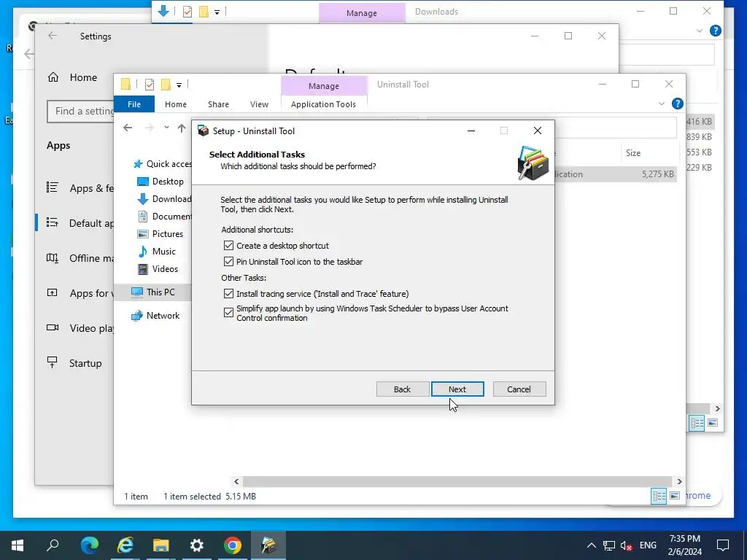Open network tray icon
This screenshot has height=560, width=747.
click(609, 545)
